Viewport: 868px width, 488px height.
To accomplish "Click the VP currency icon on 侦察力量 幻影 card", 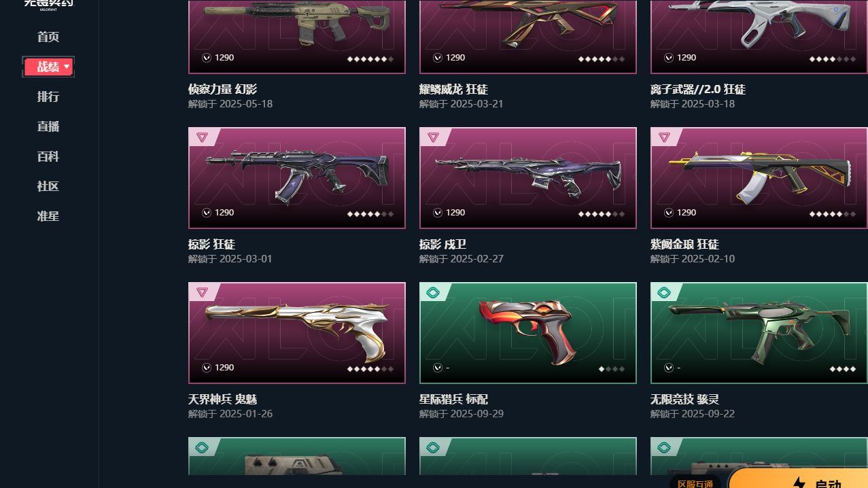I will tap(207, 58).
